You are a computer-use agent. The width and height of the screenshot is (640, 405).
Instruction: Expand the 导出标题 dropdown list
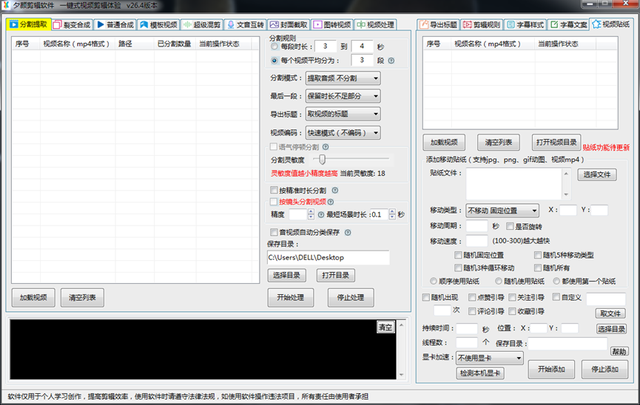(x=343, y=114)
